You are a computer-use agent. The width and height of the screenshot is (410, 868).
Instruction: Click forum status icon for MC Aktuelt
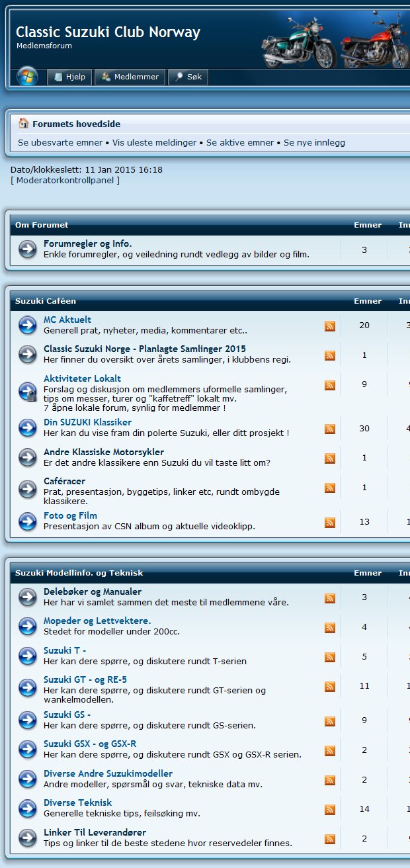click(x=28, y=325)
